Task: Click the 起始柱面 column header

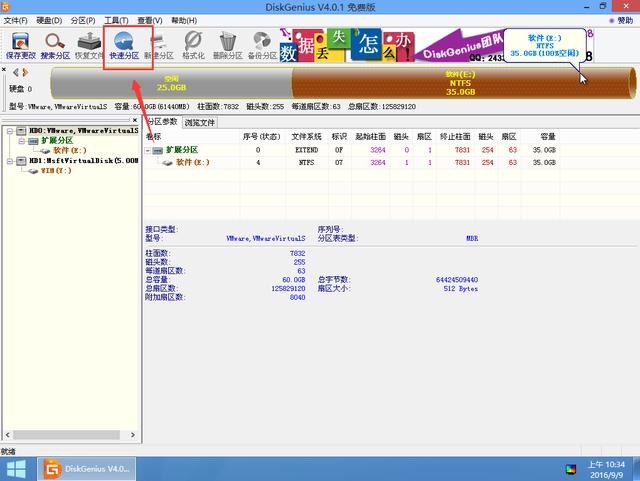Action: [x=370, y=136]
